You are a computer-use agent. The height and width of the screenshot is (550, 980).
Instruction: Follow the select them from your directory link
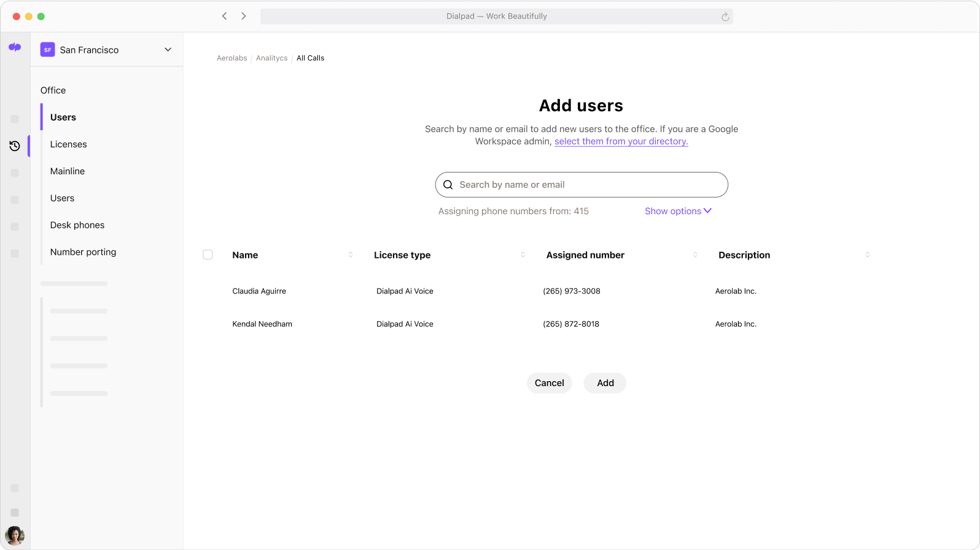pyautogui.click(x=621, y=141)
